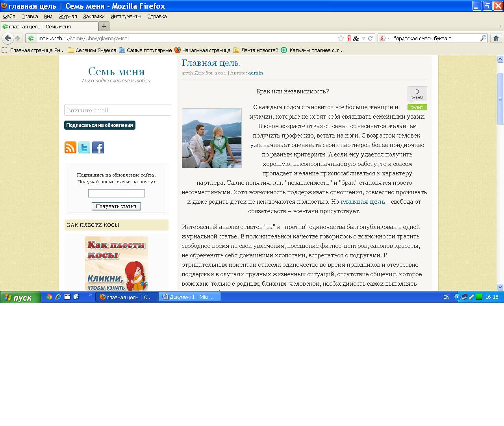Click the green tweet button
504x426 pixels.
pos(417,107)
